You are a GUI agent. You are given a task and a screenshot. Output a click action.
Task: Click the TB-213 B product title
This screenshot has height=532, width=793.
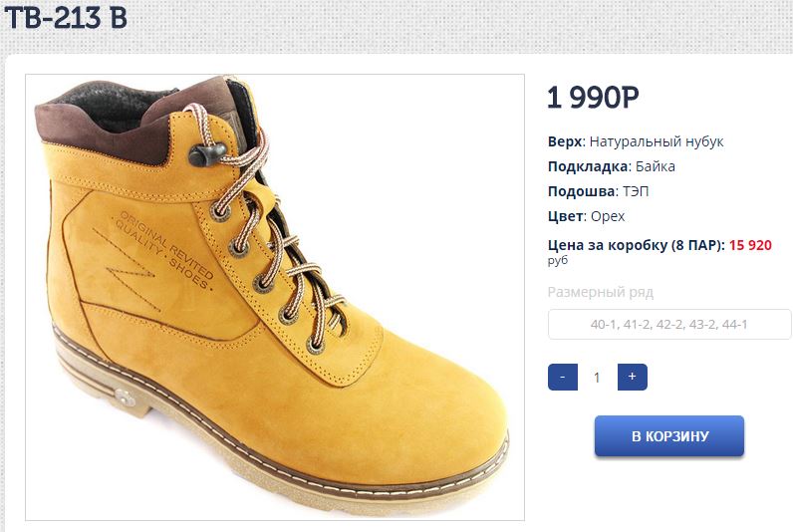pyautogui.click(x=65, y=18)
